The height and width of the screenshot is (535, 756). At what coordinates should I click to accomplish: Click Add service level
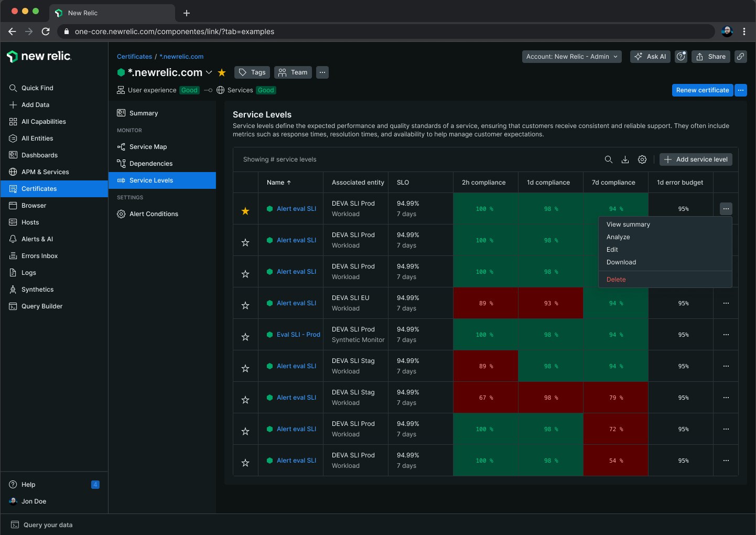[696, 159]
